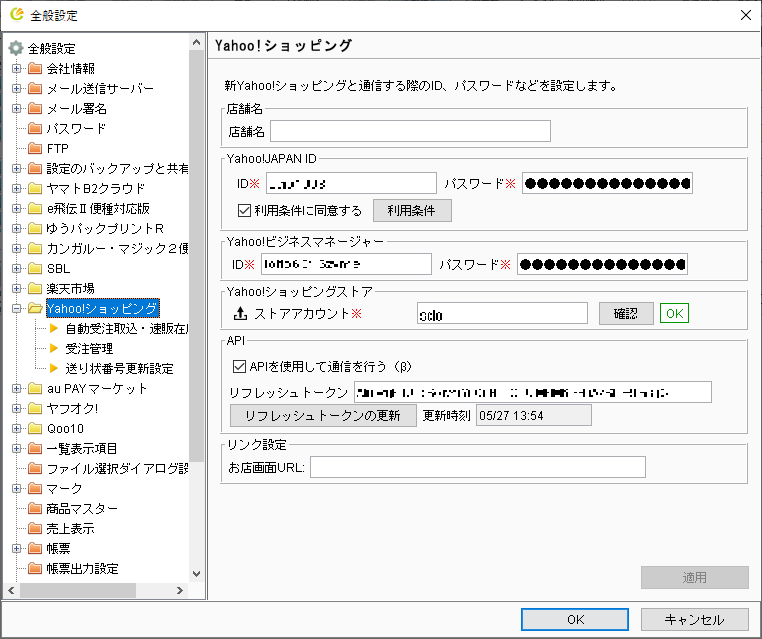Click the リフレッシュトークン input field
This screenshot has height=639, width=762.
(x=533, y=392)
